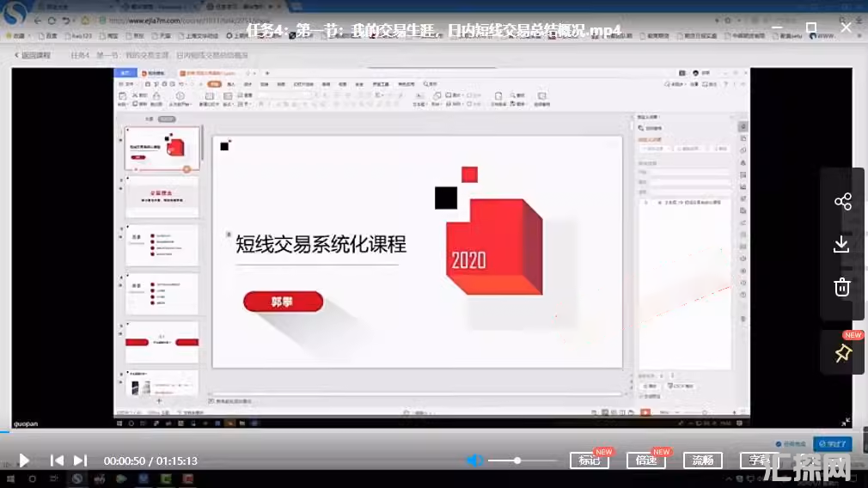The width and height of the screenshot is (868, 488).
Task: Click 返回课程 to return to course
Action: pos(33,55)
